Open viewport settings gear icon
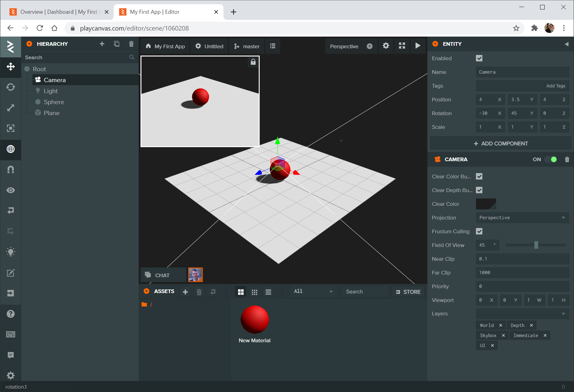The width and height of the screenshot is (574, 392). [x=386, y=46]
